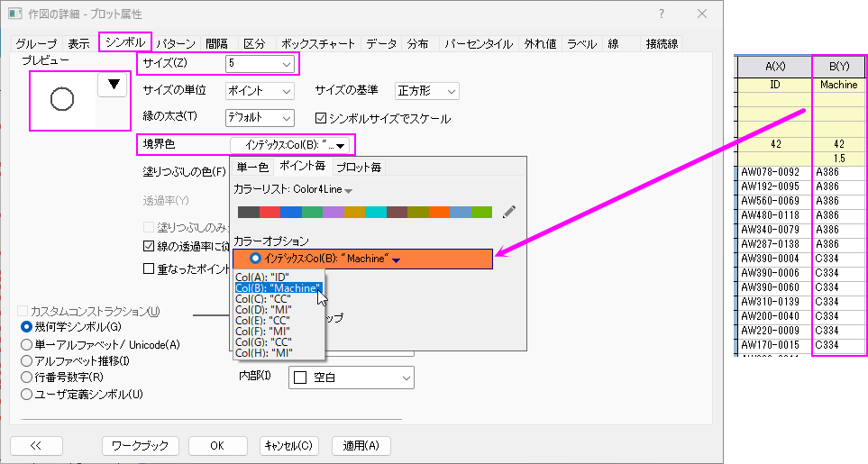The width and height of the screenshot is (868, 464).
Task: Pick the blue swatch in color list
Action: 290,212
